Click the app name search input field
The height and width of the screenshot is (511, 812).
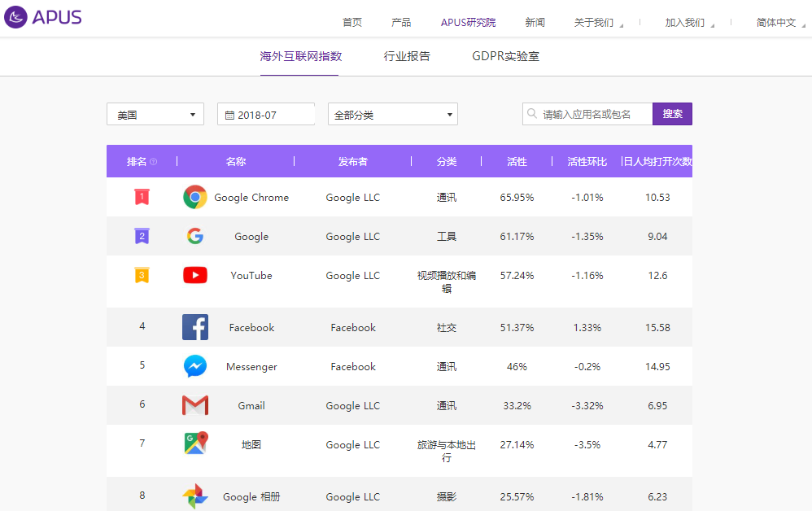594,115
